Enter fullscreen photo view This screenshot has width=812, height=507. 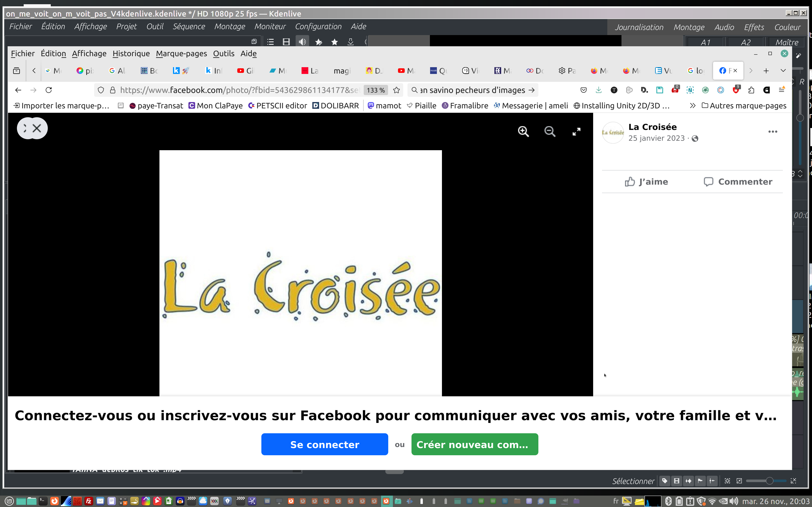pyautogui.click(x=576, y=132)
